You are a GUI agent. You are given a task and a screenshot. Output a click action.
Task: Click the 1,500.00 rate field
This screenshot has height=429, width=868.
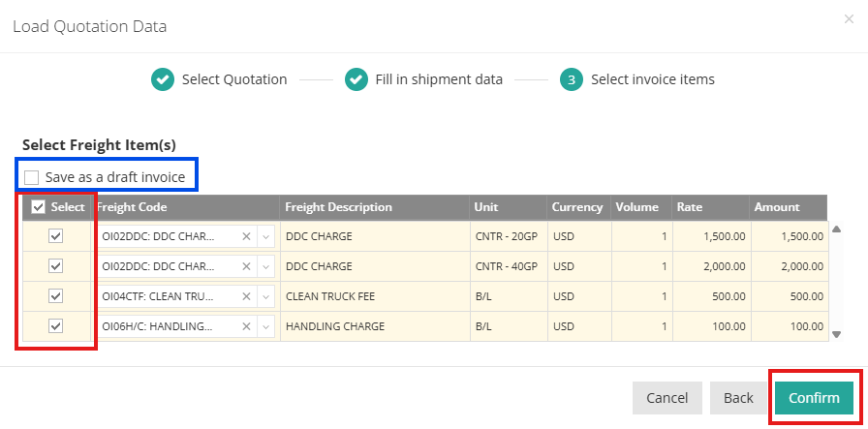pyautogui.click(x=712, y=236)
